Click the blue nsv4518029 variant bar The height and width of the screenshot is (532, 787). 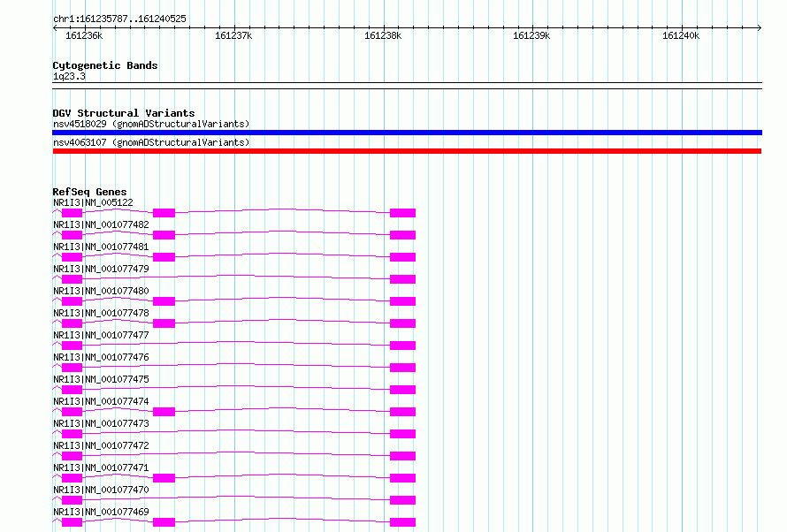point(407,133)
